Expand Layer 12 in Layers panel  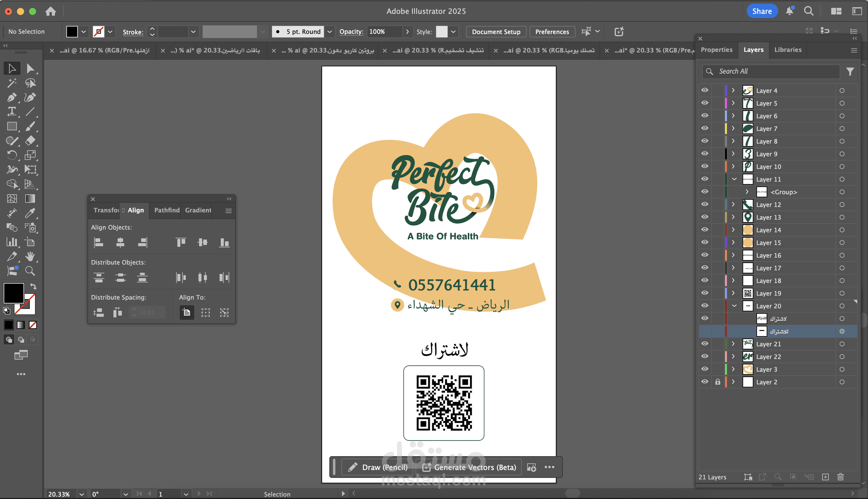pos(733,204)
